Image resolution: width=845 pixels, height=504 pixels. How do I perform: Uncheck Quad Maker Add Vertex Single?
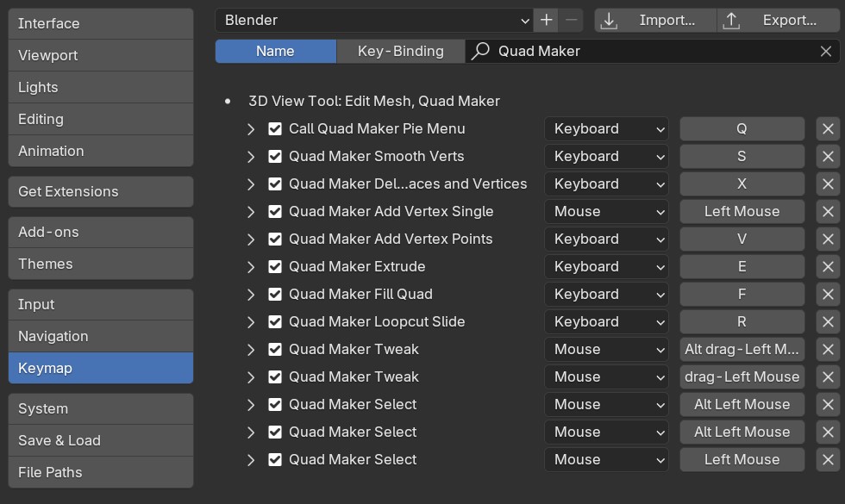pyautogui.click(x=275, y=211)
